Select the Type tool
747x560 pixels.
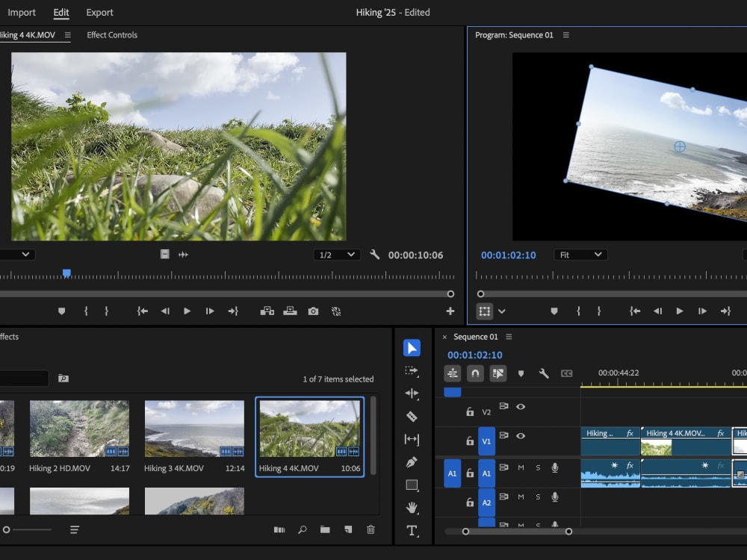(412, 530)
